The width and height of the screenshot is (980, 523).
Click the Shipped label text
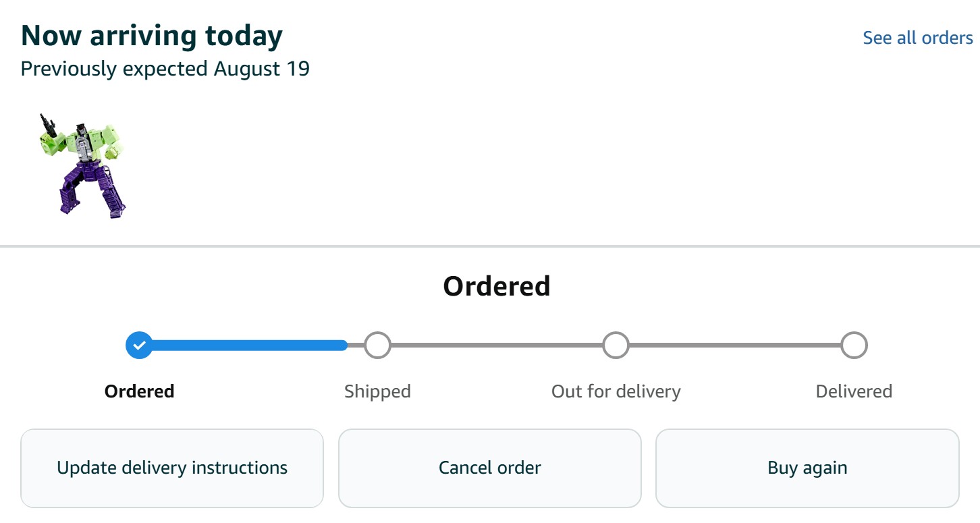pos(377,391)
